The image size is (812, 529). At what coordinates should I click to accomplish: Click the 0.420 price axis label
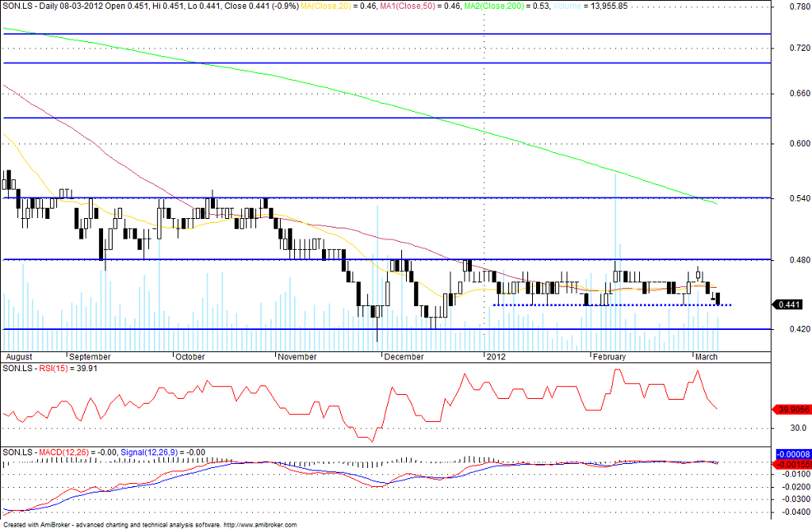click(800, 329)
